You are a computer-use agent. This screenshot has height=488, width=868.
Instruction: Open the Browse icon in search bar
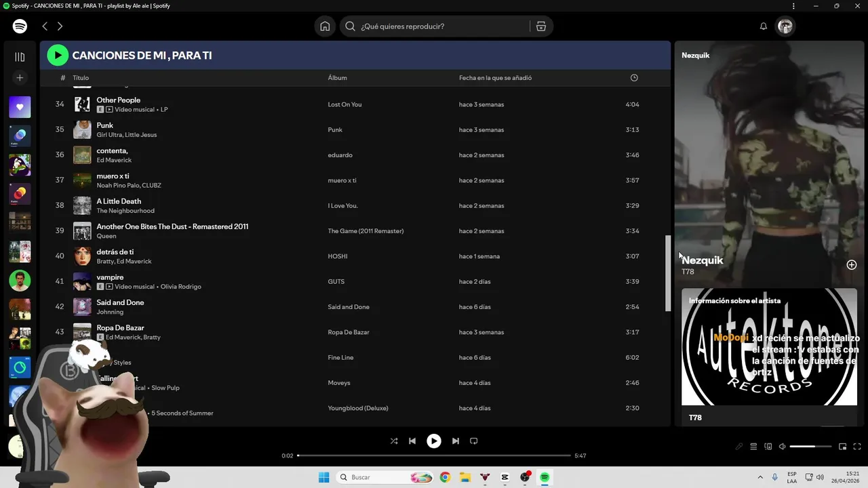540,26
